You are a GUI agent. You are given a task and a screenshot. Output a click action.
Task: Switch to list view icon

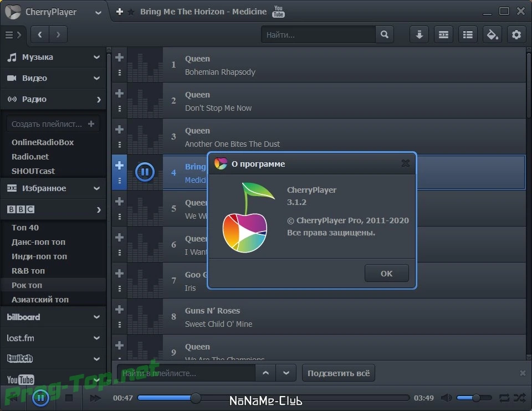tap(468, 34)
